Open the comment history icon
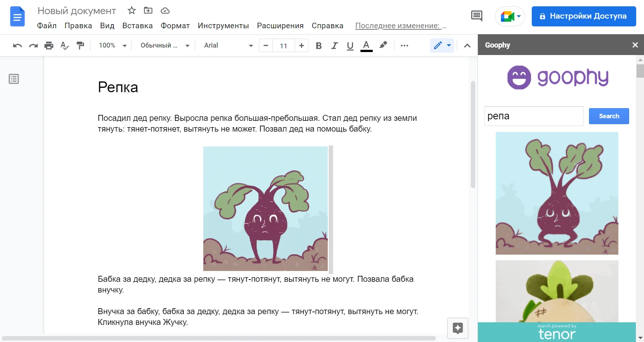The height and width of the screenshot is (342, 644). 476,16
